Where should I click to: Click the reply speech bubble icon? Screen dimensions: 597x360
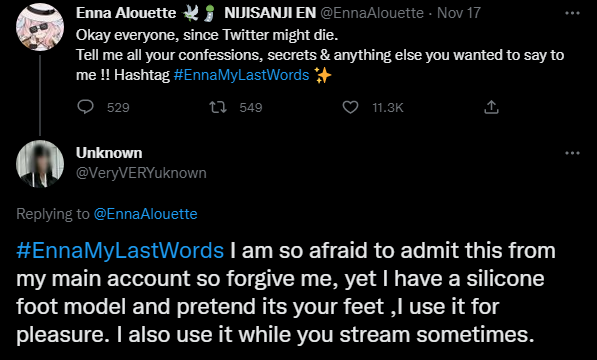tap(85, 107)
